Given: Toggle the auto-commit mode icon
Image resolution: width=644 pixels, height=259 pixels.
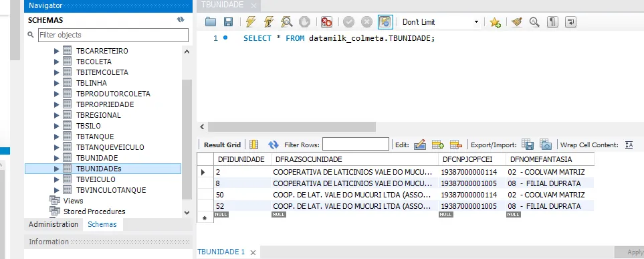Looking at the screenshot, I should pyautogui.click(x=385, y=22).
